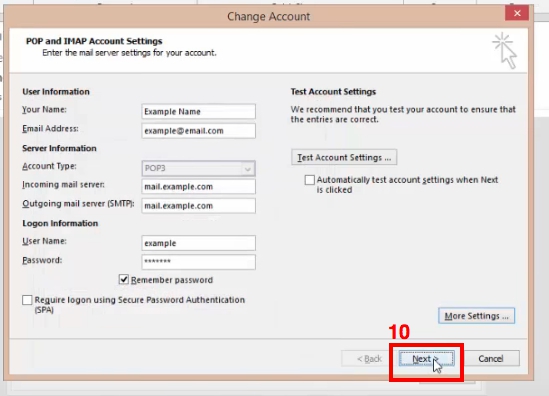The height and width of the screenshot is (396, 549).
Task: Focus the Incoming mail server field
Action: pyautogui.click(x=198, y=187)
